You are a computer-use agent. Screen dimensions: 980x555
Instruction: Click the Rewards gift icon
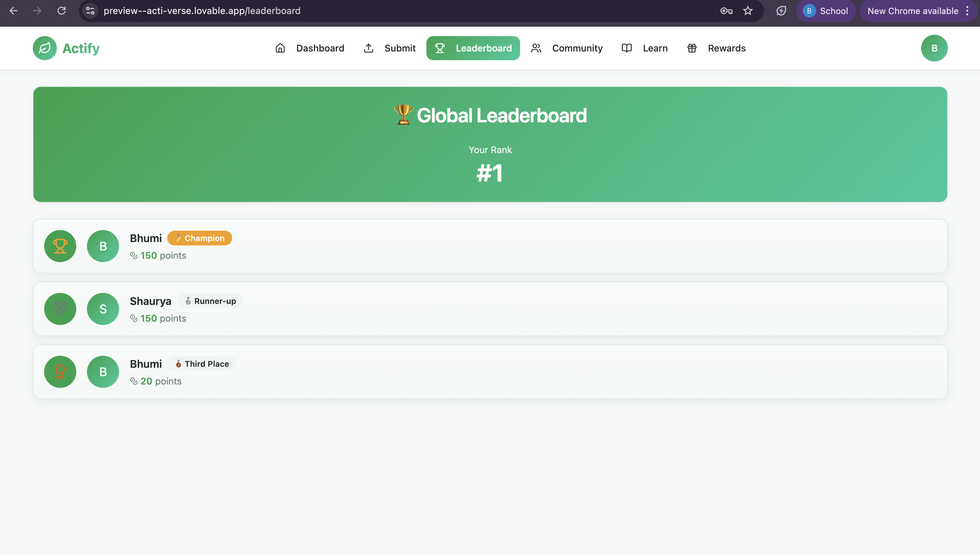(x=692, y=48)
